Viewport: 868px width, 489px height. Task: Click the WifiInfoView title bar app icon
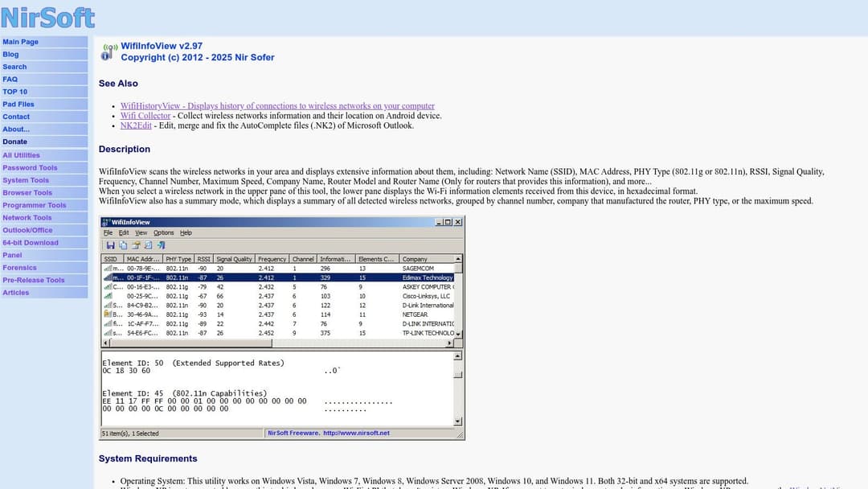[106, 222]
